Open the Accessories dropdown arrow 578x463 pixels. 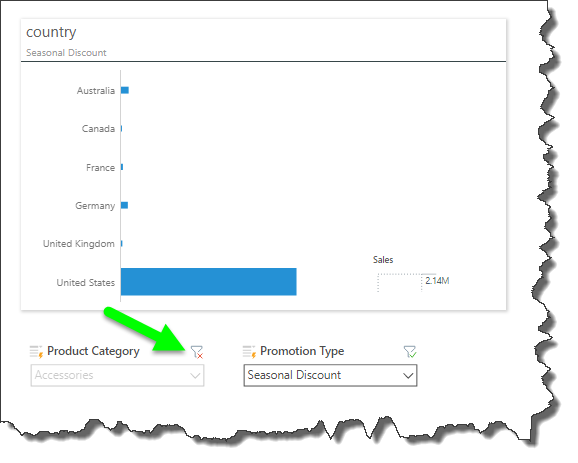195,376
